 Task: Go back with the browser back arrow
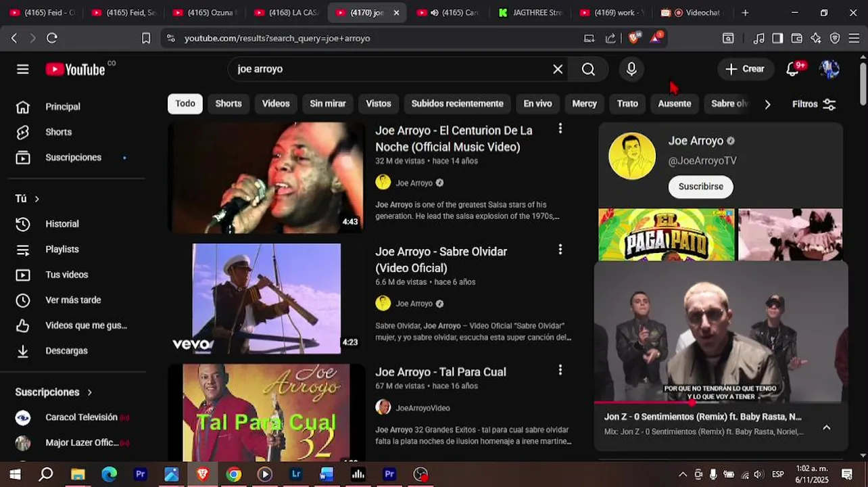click(14, 39)
